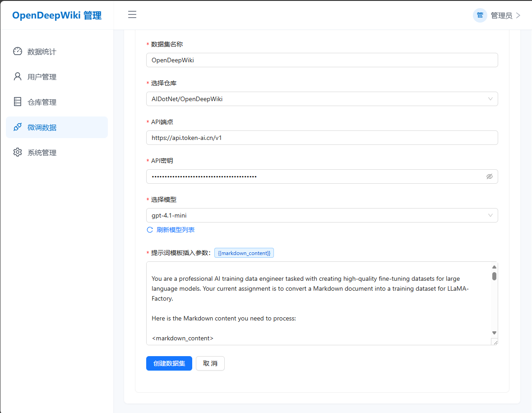Click the <markdown_content> line in textarea
This screenshot has width=532, height=413.
(183, 338)
